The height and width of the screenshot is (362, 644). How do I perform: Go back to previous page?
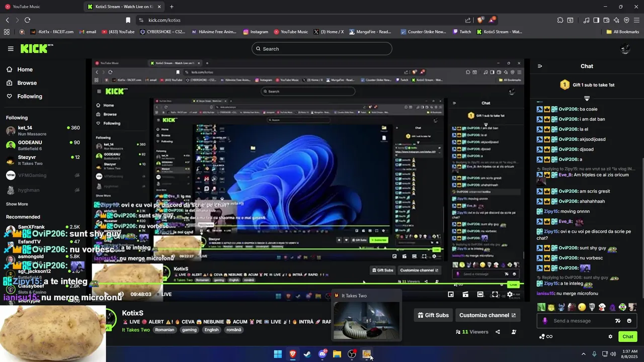click(7, 20)
